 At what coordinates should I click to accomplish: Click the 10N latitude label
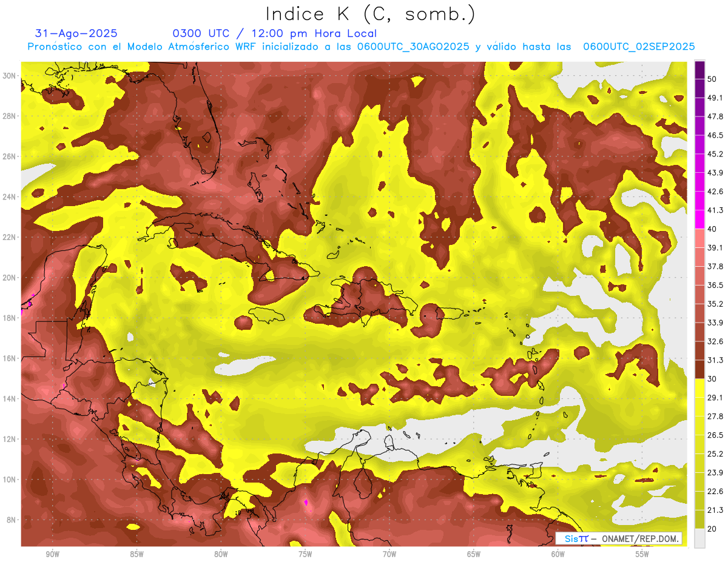8,480
